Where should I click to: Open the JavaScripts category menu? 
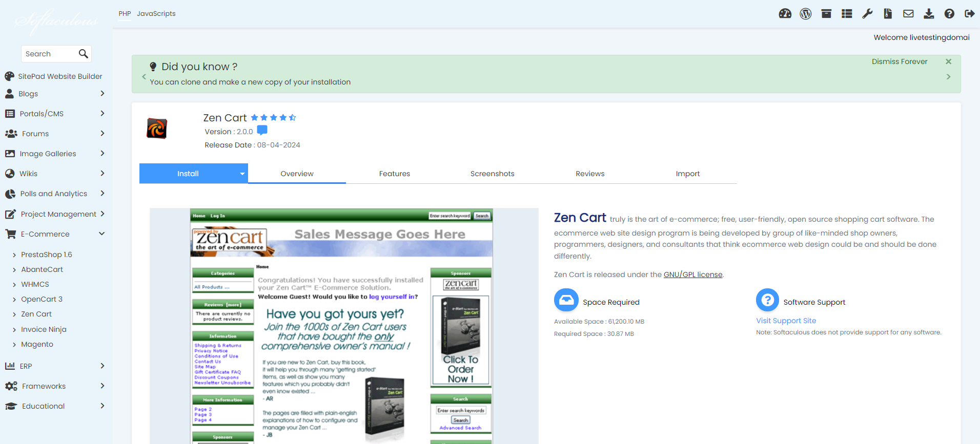point(156,14)
